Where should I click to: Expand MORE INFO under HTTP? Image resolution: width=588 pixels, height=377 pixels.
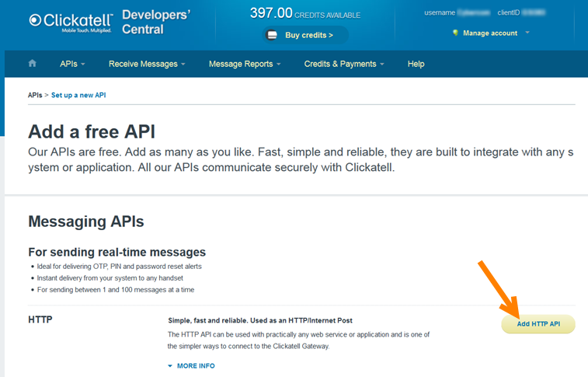coord(191,366)
